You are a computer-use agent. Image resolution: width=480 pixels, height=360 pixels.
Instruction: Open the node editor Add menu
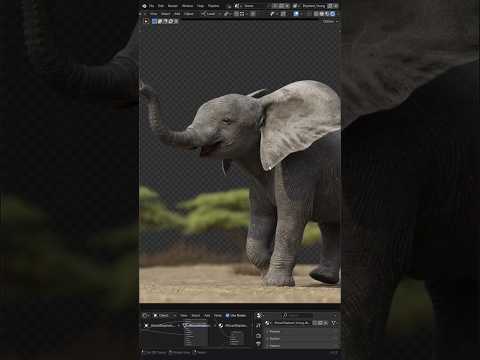207,316
